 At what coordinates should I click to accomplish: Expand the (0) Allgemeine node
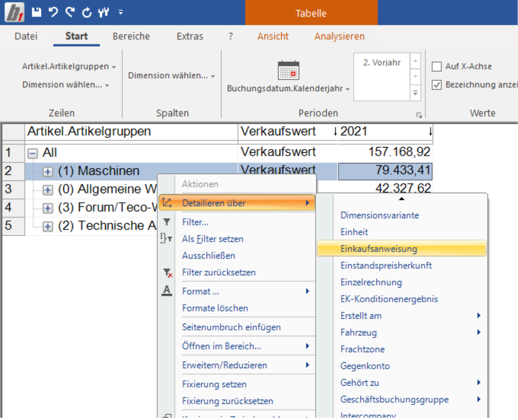coord(48,190)
